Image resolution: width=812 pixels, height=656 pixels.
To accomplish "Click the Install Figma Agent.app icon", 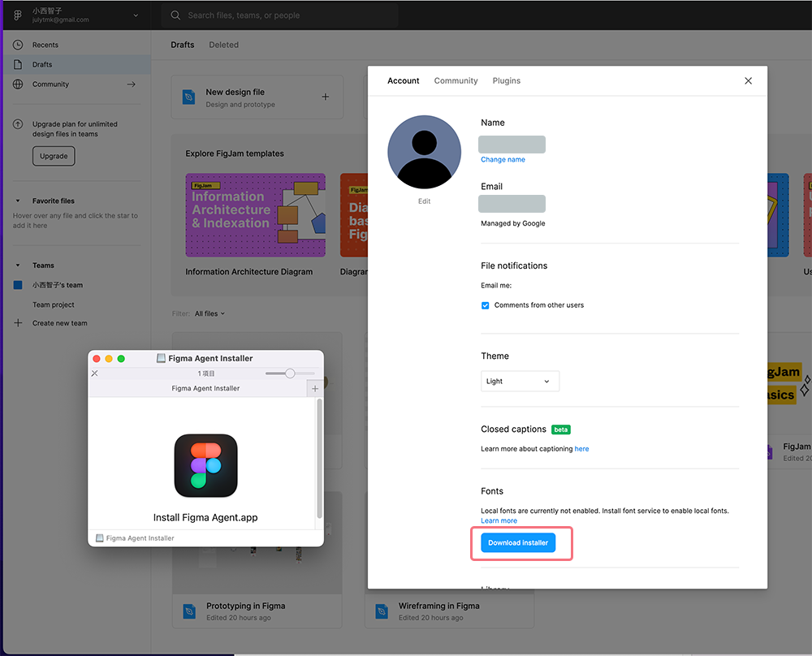I will [205, 466].
